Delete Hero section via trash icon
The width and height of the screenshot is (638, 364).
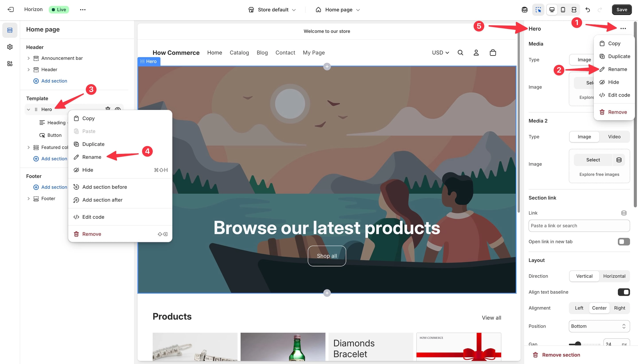click(x=108, y=108)
